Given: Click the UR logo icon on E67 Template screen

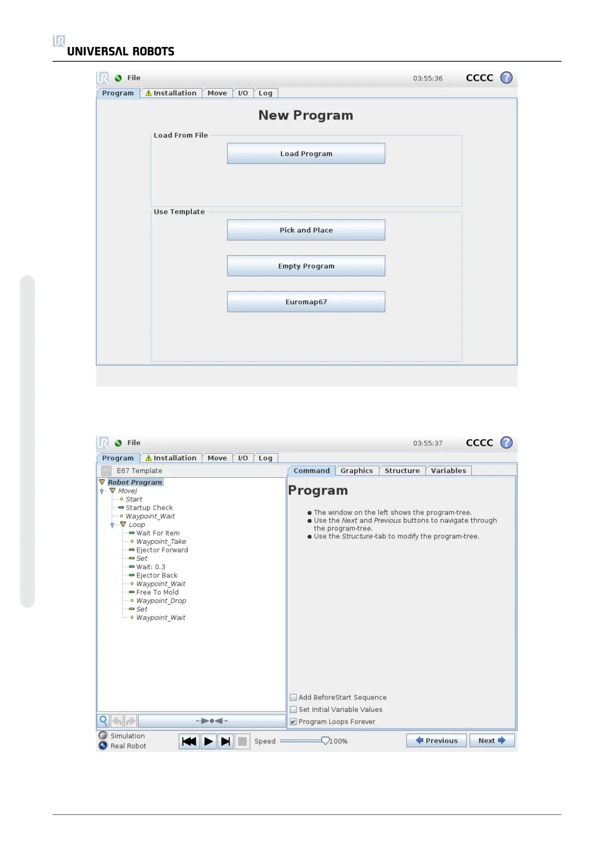Looking at the screenshot, I should point(103,443).
